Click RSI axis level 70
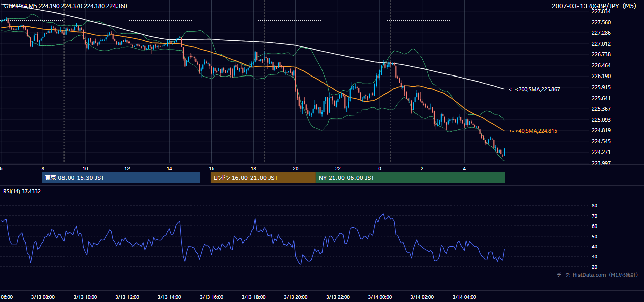The image size is (644, 302). 594,216
